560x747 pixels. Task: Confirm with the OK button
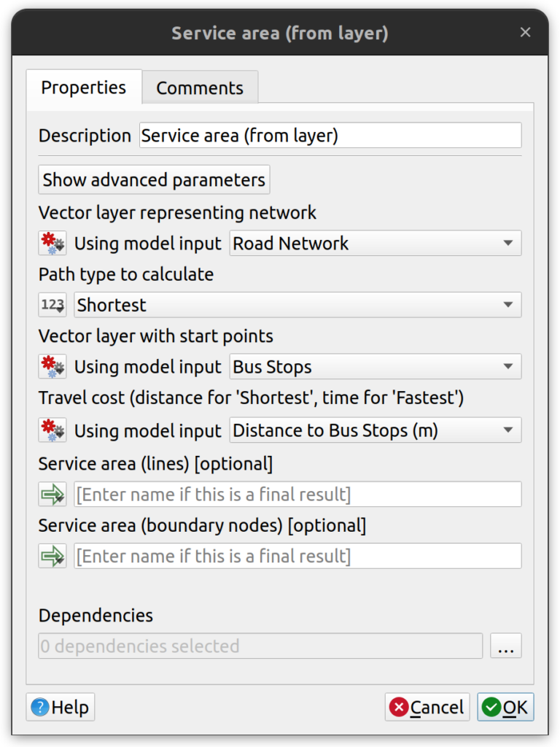(505, 708)
